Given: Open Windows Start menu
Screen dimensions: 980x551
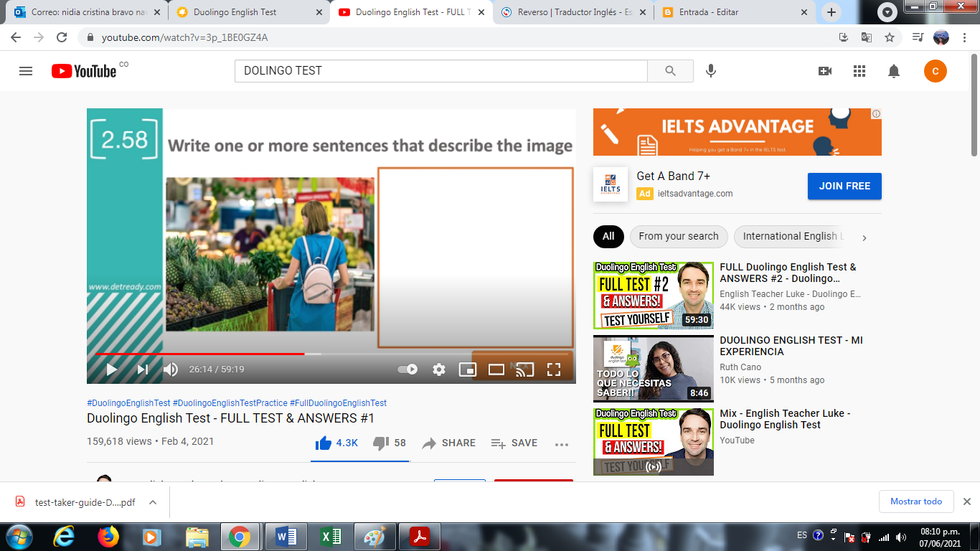Looking at the screenshot, I should pyautogui.click(x=19, y=537).
